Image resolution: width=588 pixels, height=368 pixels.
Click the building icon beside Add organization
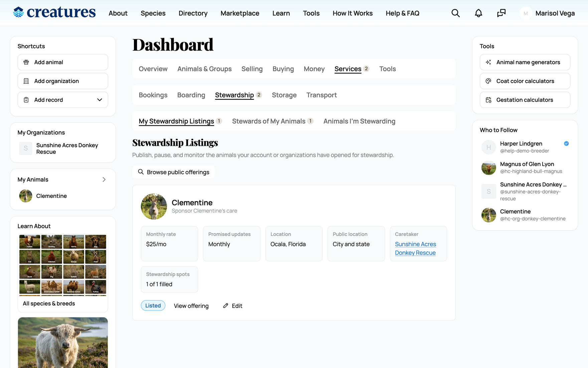click(x=26, y=81)
